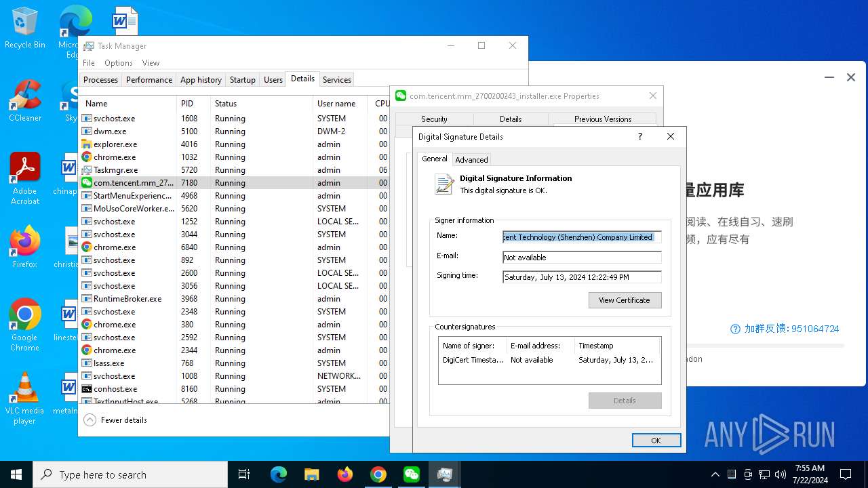Collapse Task Manager with Fewer details arrow
Screen dimensions: 868x488
90,420
